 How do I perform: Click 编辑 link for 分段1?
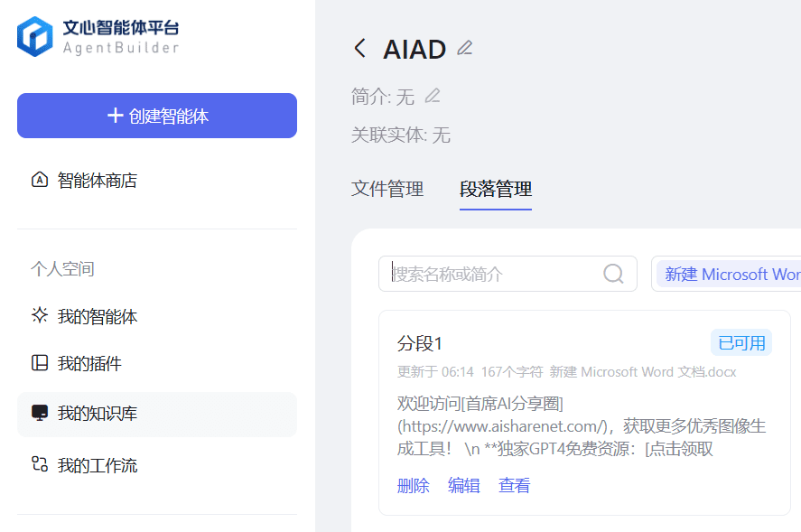click(464, 485)
